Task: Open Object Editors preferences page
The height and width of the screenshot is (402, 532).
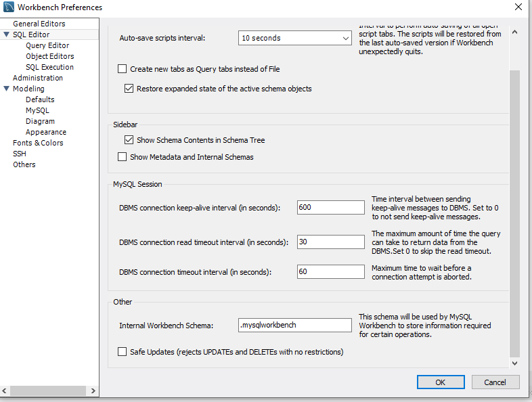Action: [50, 56]
